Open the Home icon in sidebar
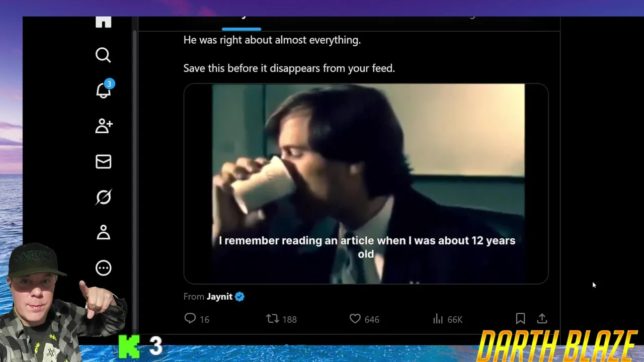This screenshot has height=362, width=644. [x=103, y=22]
